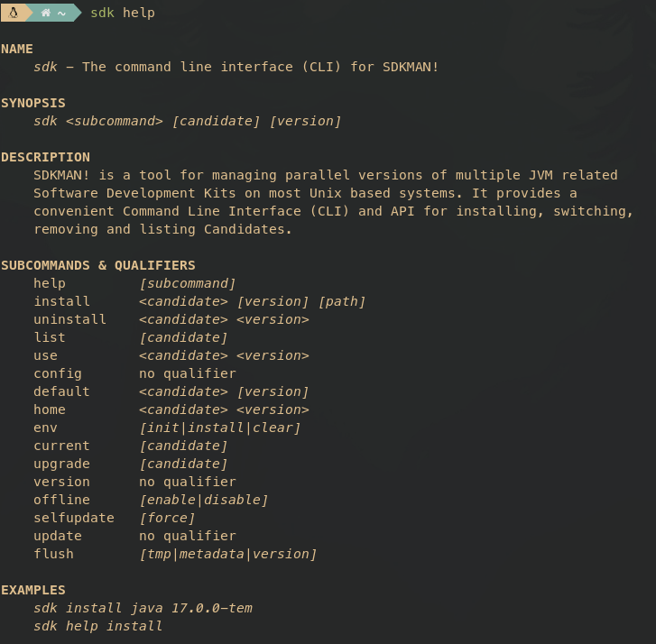Click the Tux penguin icon in the prompt
The height and width of the screenshot is (644, 656).
[12, 13]
